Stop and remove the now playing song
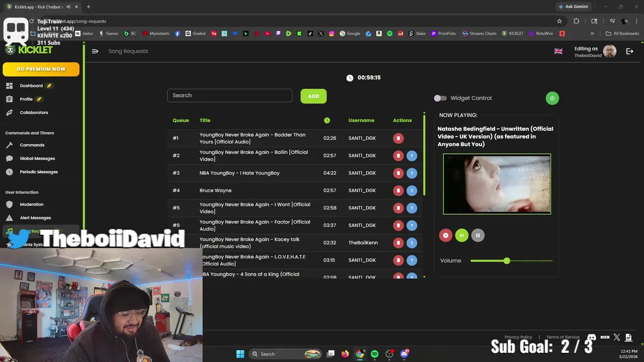 point(446,235)
